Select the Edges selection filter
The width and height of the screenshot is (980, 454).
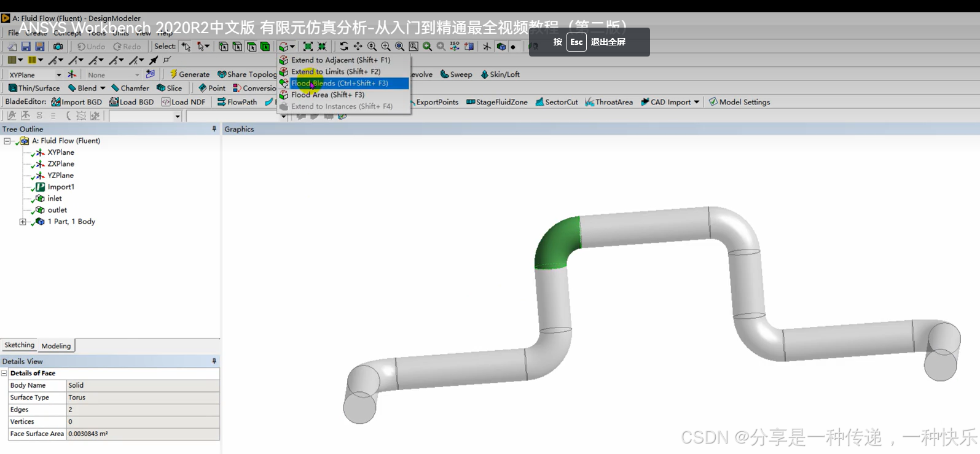[237, 46]
